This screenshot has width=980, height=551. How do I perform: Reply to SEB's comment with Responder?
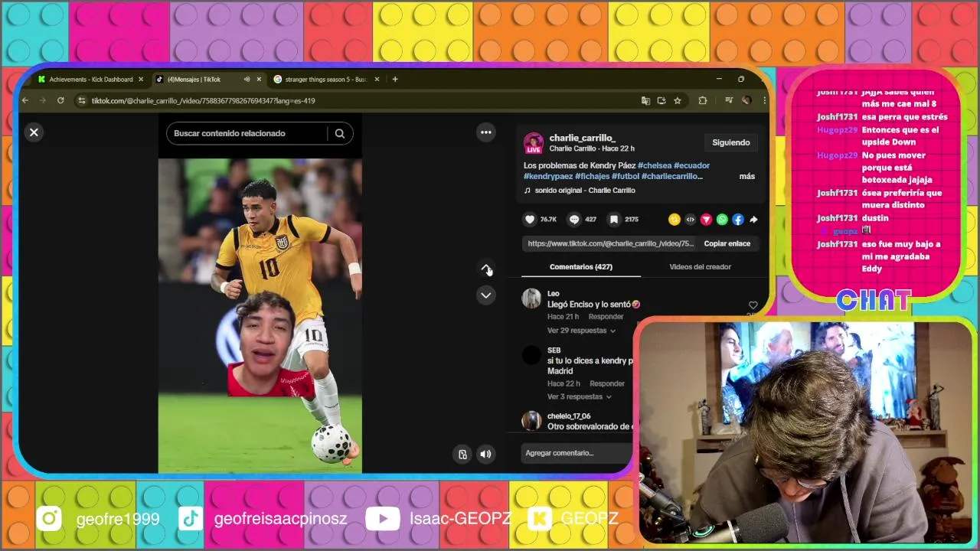click(607, 383)
